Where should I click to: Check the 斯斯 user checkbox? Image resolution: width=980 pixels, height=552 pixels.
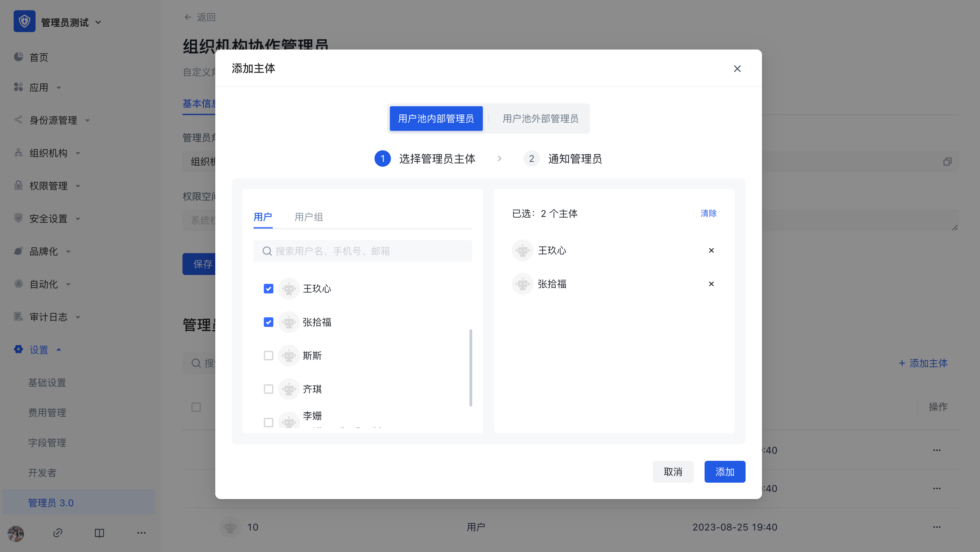[268, 356]
